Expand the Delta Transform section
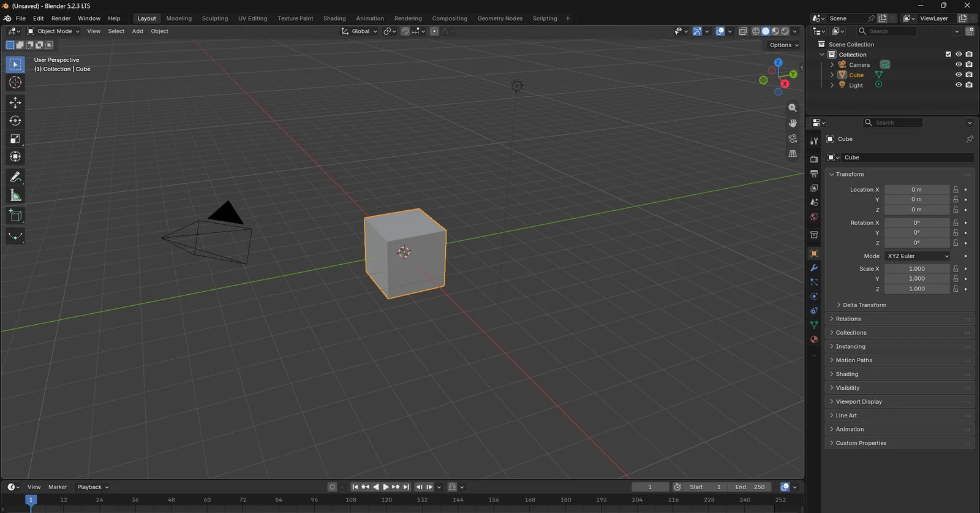 click(864, 305)
